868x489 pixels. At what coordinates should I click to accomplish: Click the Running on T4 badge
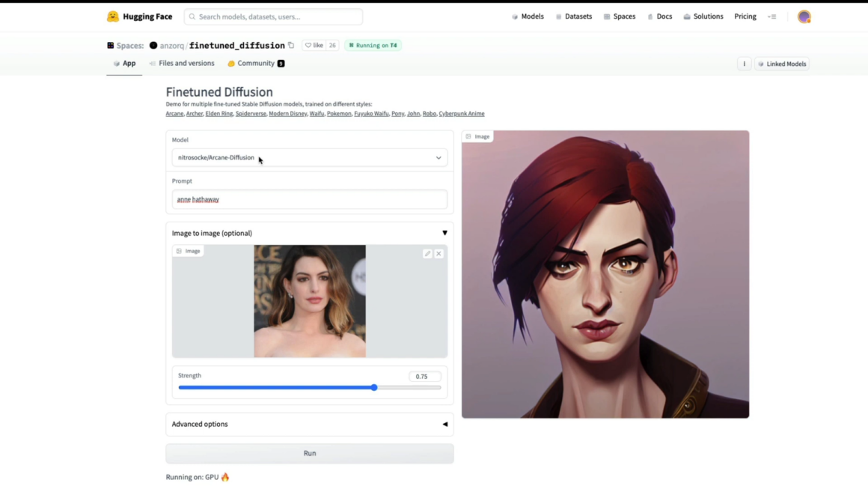pyautogui.click(x=373, y=45)
